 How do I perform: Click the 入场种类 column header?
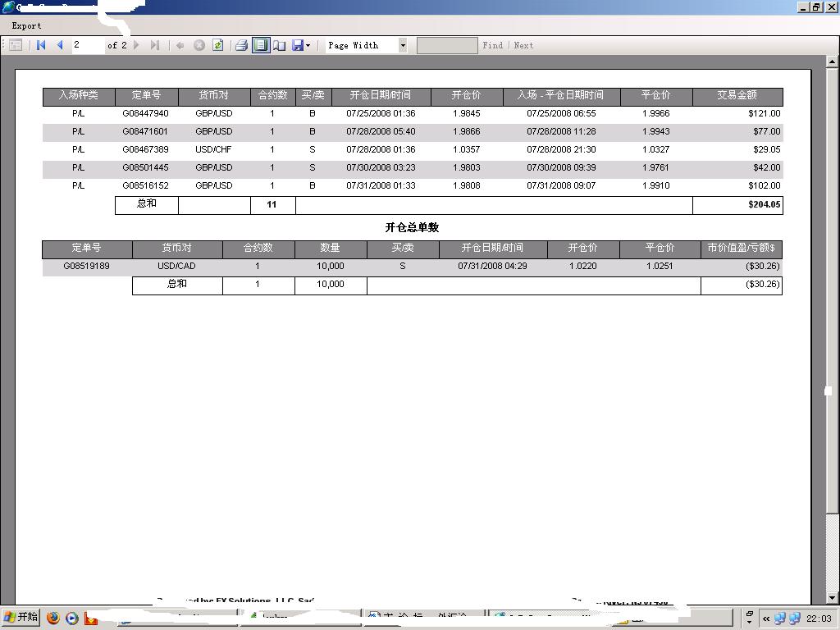point(78,96)
